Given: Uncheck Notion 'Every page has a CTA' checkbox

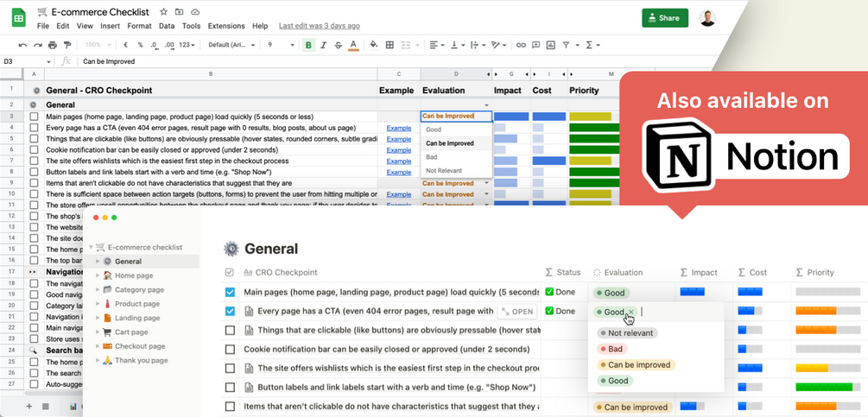Looking at the screenshot, I should point(230,312).
